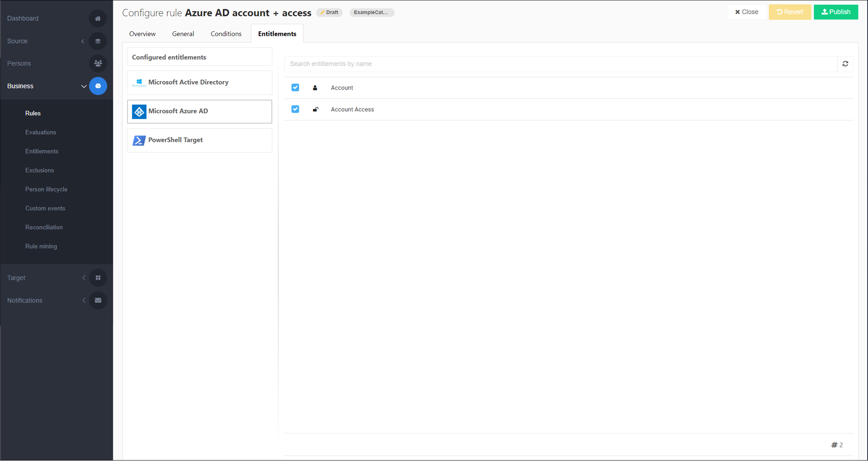The image size is (868, 461).
Task: Open the Overview tab
Action: (x=142, y=34)
